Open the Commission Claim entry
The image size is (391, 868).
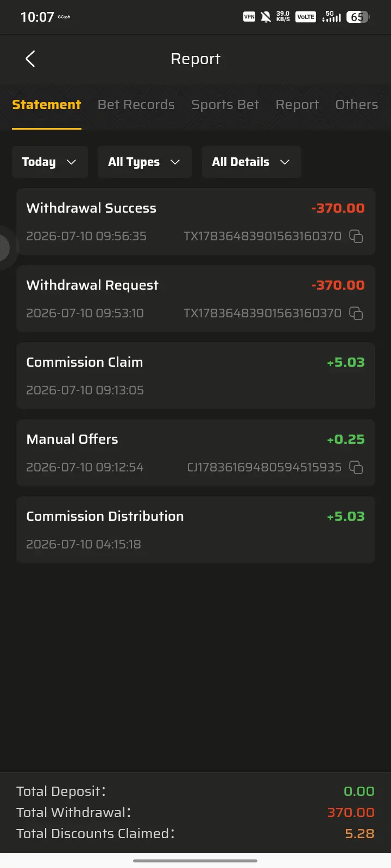point(195,376)
